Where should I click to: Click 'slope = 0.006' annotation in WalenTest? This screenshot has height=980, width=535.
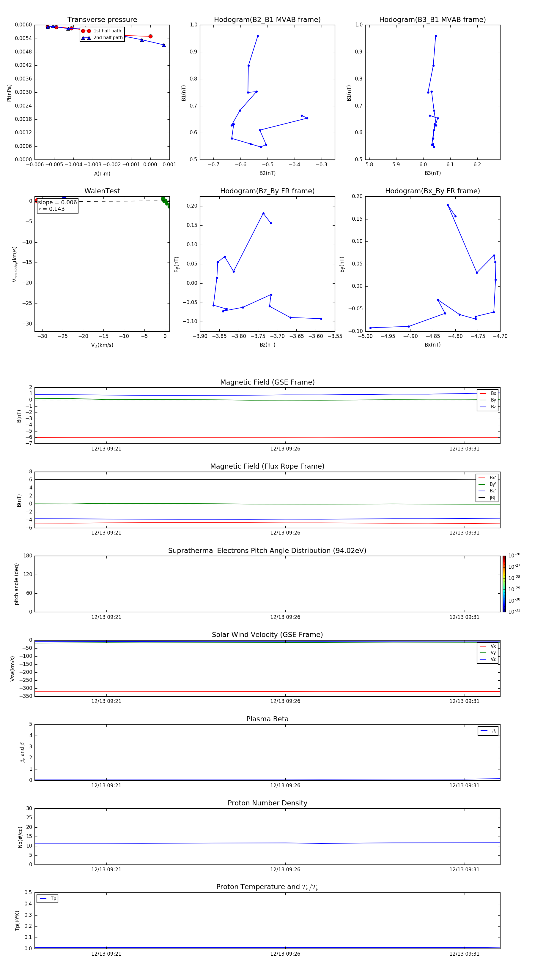(57, 203)
